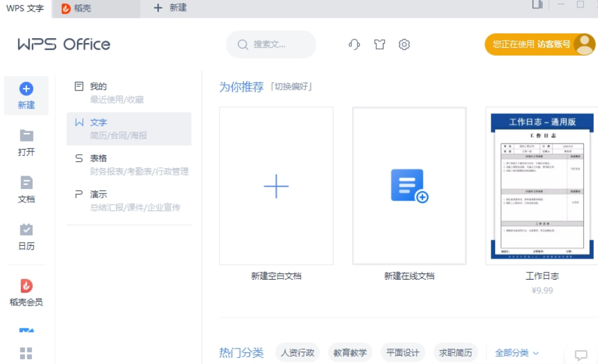
Task: Open the 日历 calendar icon
Action: click(27, 230)
